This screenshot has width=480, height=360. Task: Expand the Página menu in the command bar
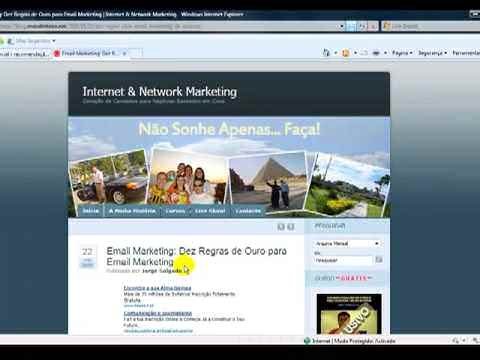[x=402, y=53]
